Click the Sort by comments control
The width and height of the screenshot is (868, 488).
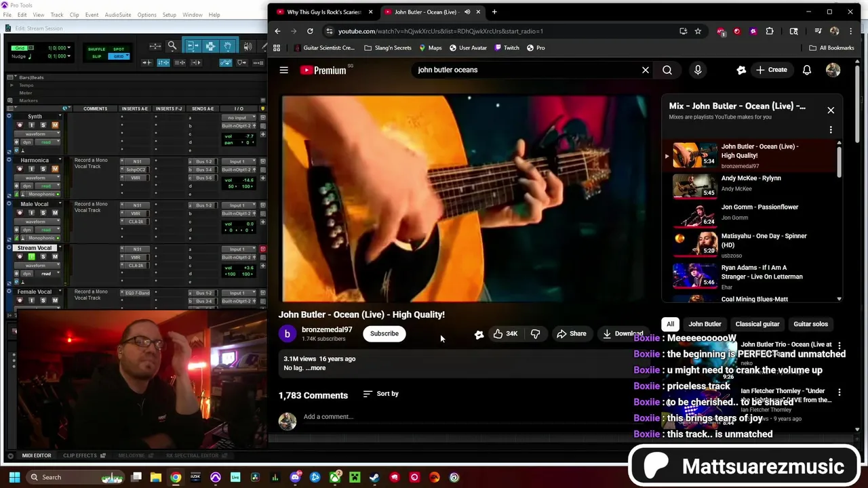[380, 394]
